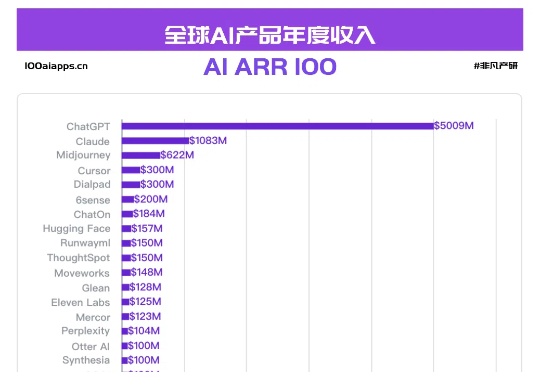Click the purple Claude revenue bar
Image resolution: width=540 pixels, height=372 pixels.
155,141
